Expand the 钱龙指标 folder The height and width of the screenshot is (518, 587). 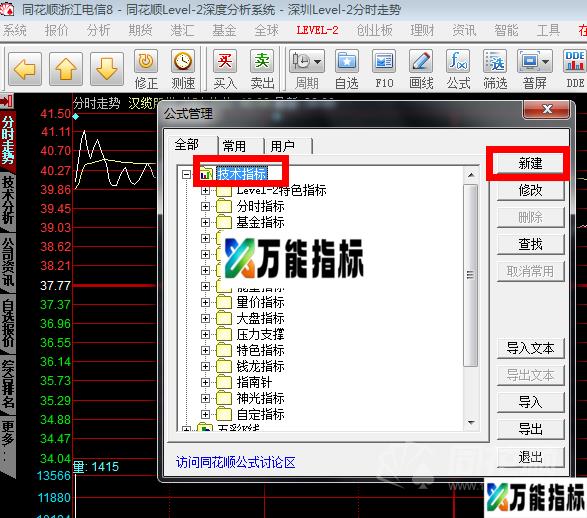205,366
